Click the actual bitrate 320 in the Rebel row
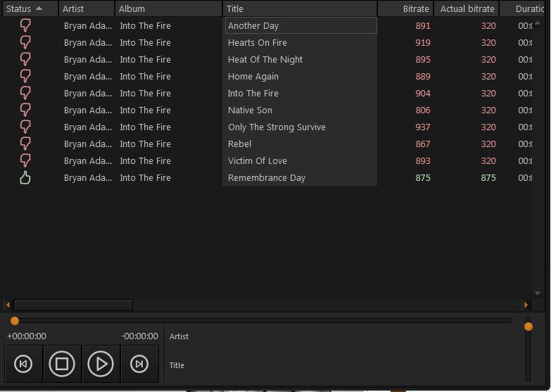The height and width of the screenshot is (392, 551). 488,144
